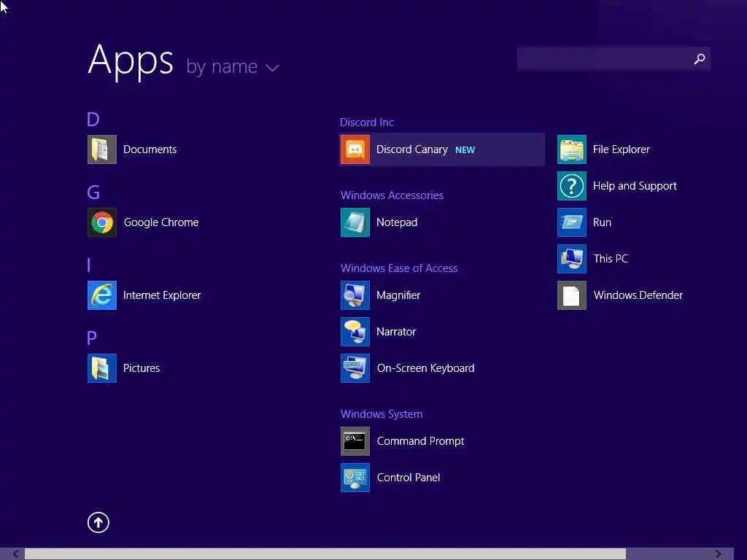The height and width of the screenshot is (560, 747).
Task: Open Help and Support icon
Action: 572,186
